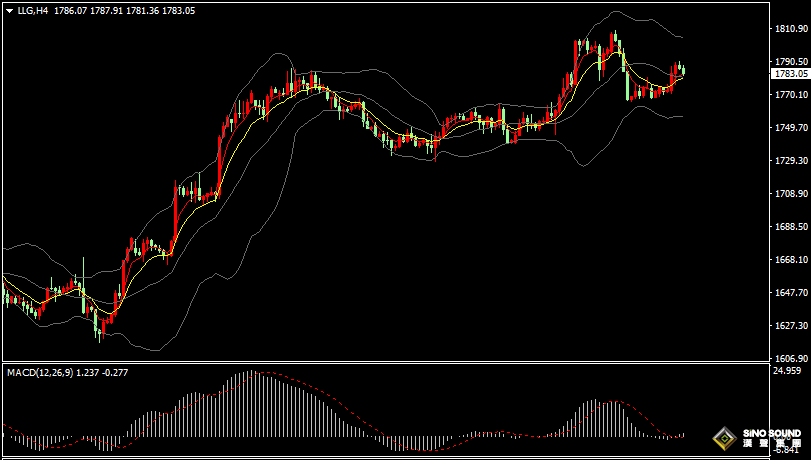This screenshot has height=460, width=811.
Task: Click the 1749.70 price axis label
Action: pos(790,128)
